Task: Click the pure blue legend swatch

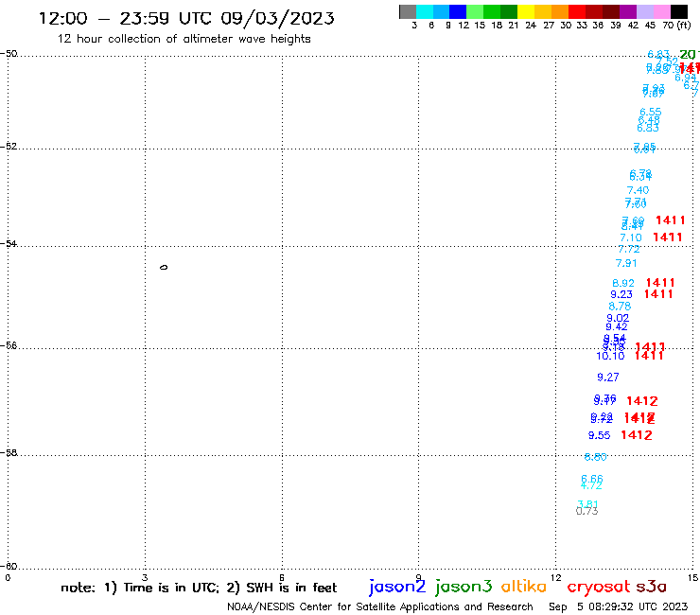Action: click(x=458, y=12)
